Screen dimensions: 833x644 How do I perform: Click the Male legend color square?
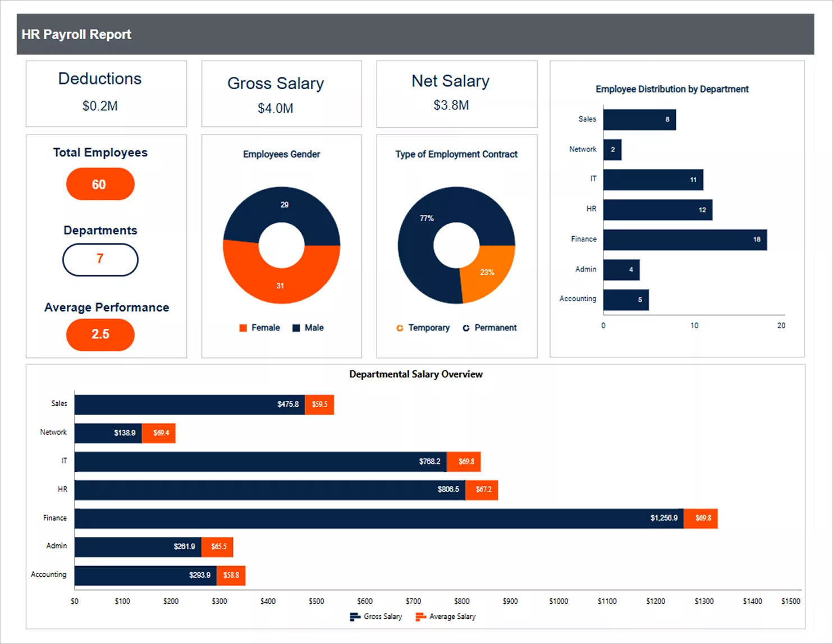[x=296, y=328]
